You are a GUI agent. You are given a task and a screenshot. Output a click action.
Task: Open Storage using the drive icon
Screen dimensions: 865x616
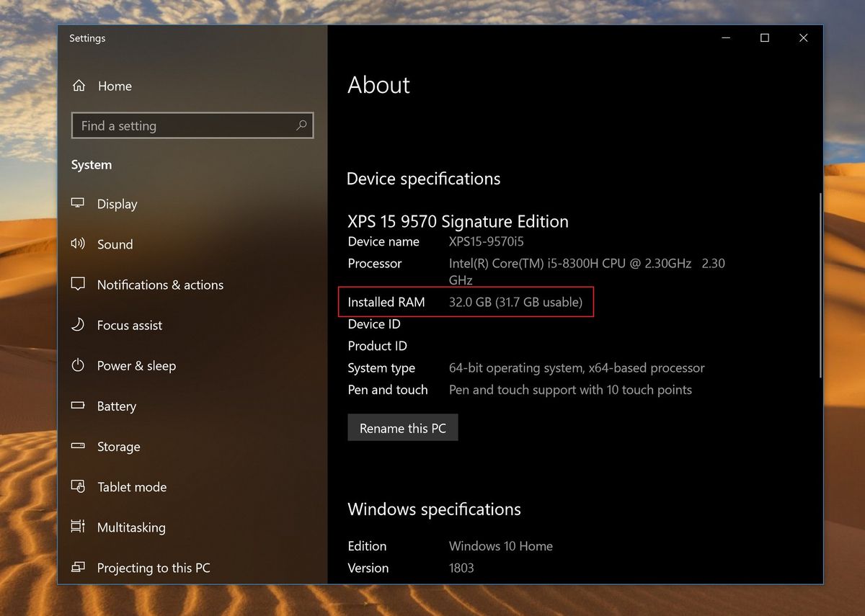click(x=77, y=446)
